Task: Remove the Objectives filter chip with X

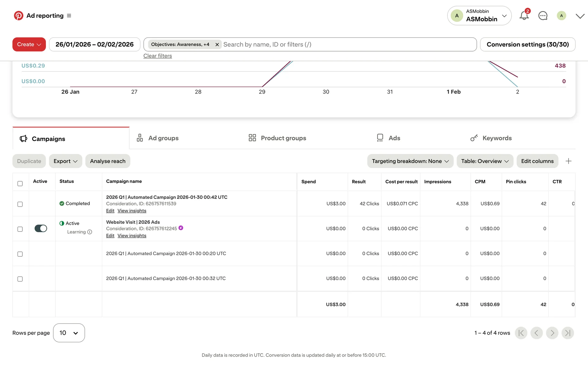Action: pos(217,45)
